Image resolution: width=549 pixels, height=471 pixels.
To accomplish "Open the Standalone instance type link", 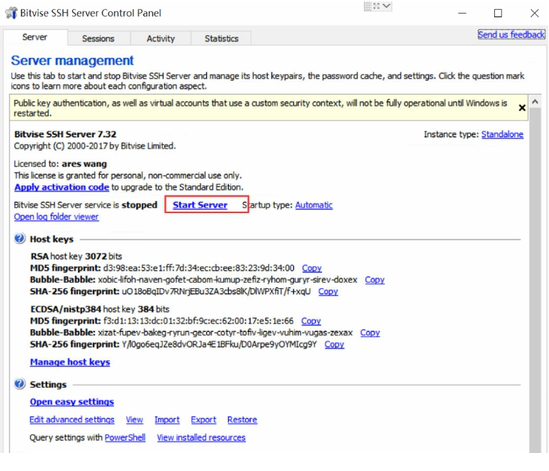I will pyautogui.click(x=502, y=134).
